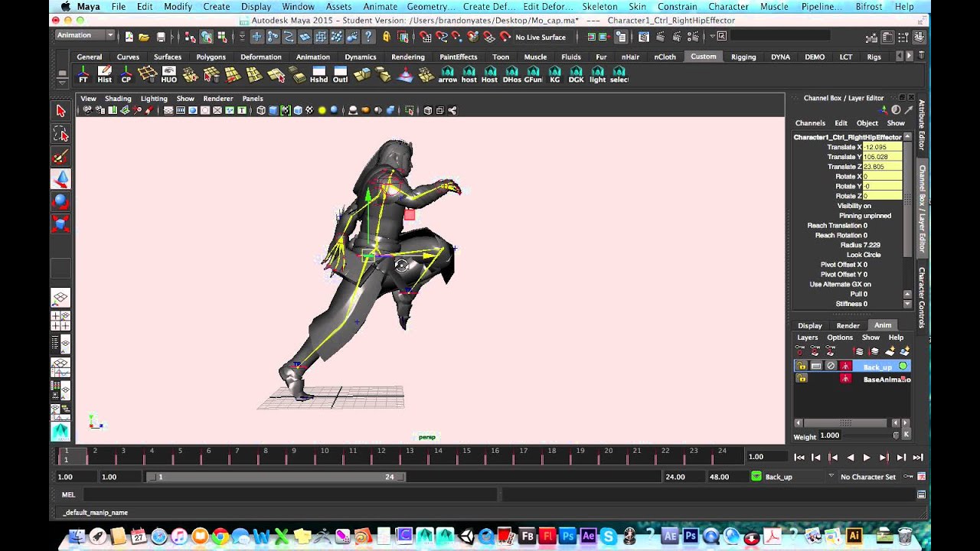This screenshot has height=551, width=980.
Task: Open the Constrain menu
Action: [678, 6]
